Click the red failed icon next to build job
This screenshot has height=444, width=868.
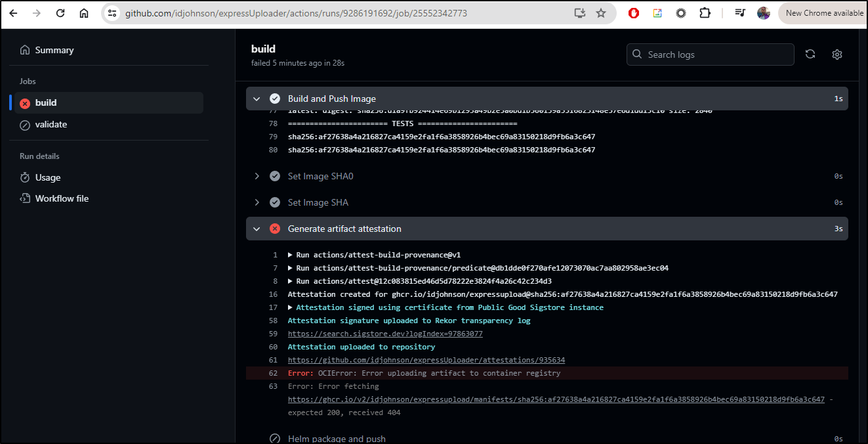pyautogui.click(x=25, y=103)
